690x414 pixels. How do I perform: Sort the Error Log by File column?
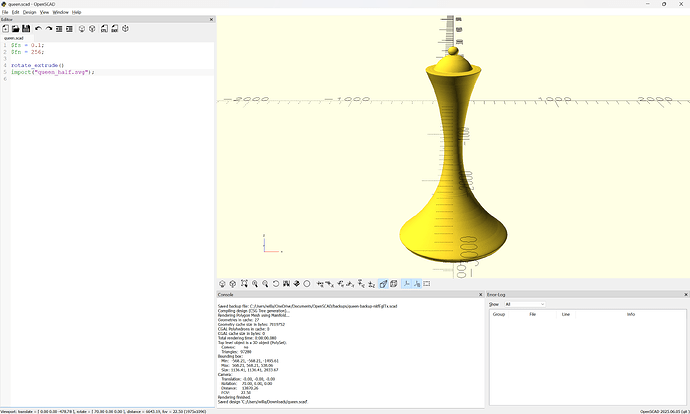pyautogui.click(x=532, y=314)
